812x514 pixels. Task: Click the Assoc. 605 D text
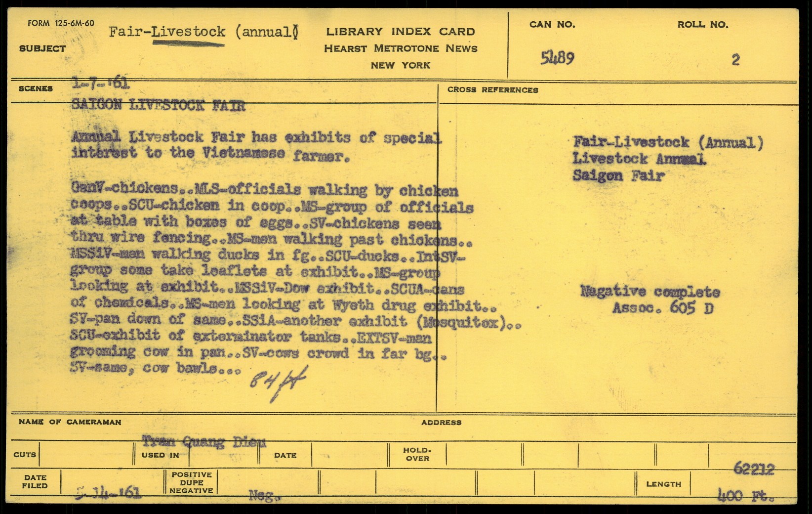point(662,308)
